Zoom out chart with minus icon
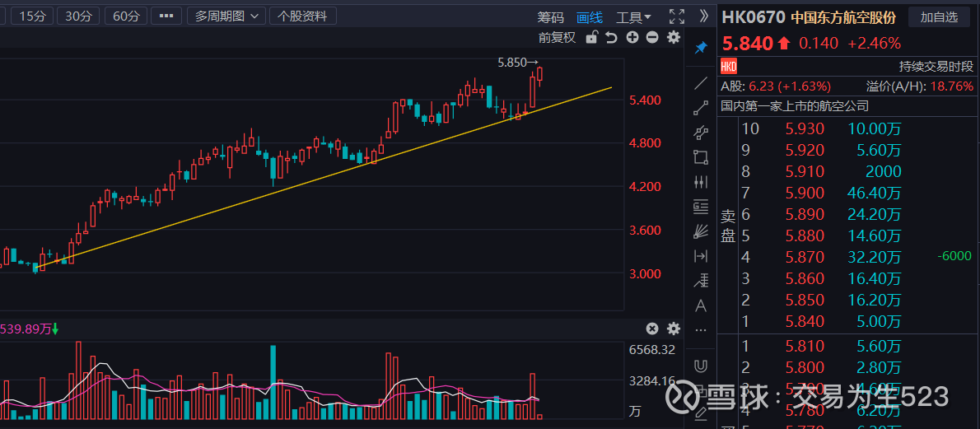The image size is (980, 429). [652, 37]
